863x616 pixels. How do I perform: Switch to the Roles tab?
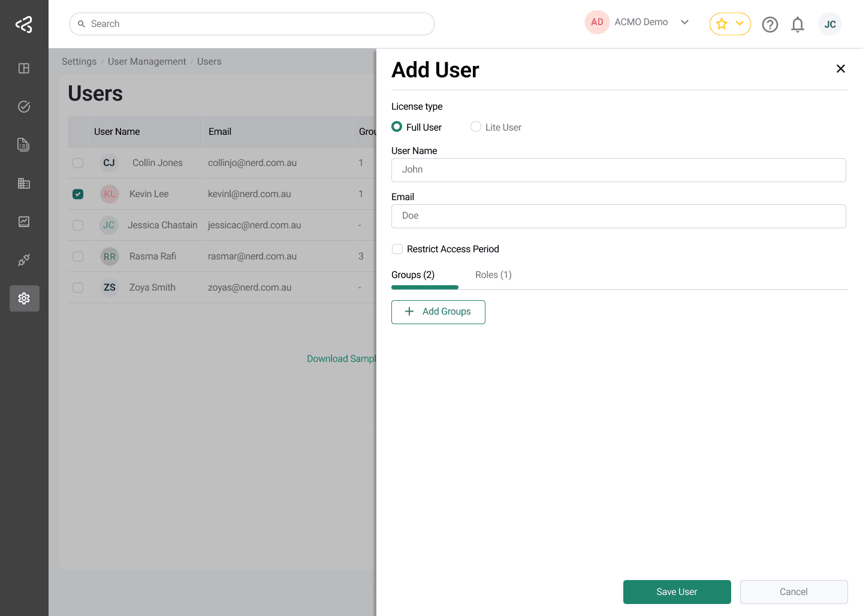tap(493, 274)
